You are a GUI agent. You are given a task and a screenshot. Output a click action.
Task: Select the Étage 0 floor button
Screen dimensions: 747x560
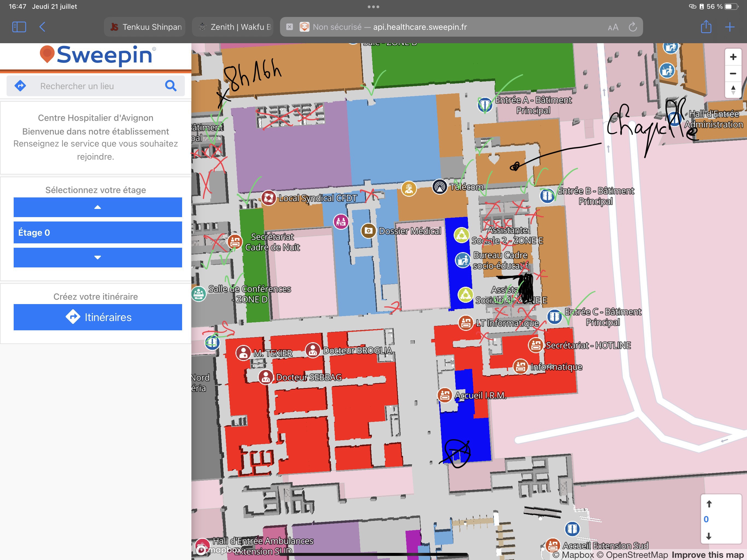coord(98,232)
